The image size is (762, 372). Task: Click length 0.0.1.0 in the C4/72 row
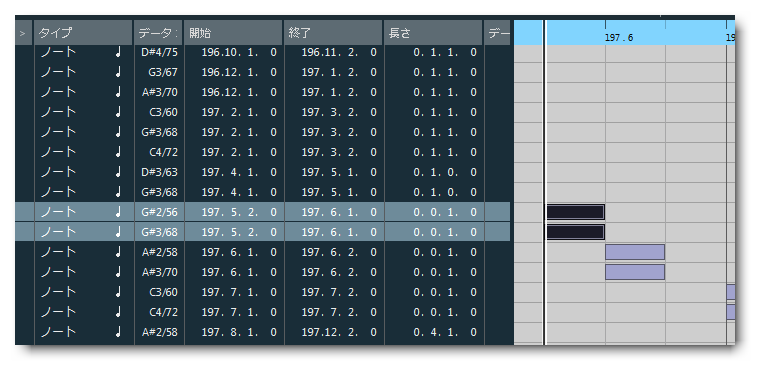(x=445, y=312)
